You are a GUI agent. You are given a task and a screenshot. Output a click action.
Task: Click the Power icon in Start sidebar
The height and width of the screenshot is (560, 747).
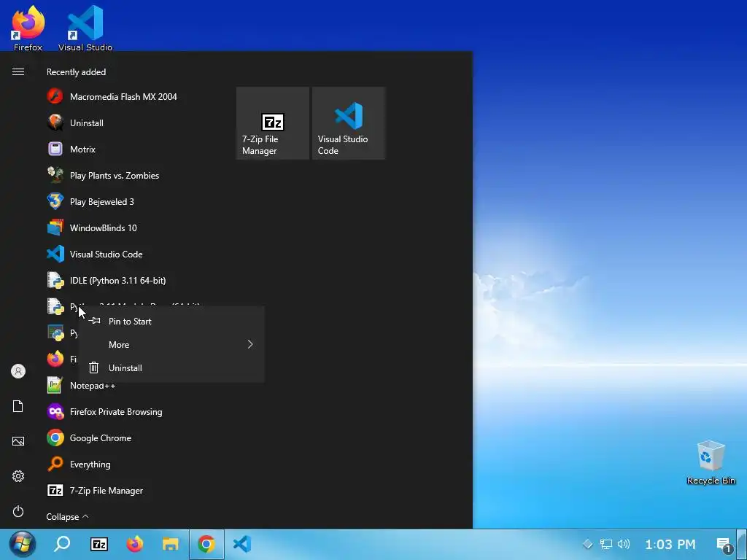click(18, 511)
